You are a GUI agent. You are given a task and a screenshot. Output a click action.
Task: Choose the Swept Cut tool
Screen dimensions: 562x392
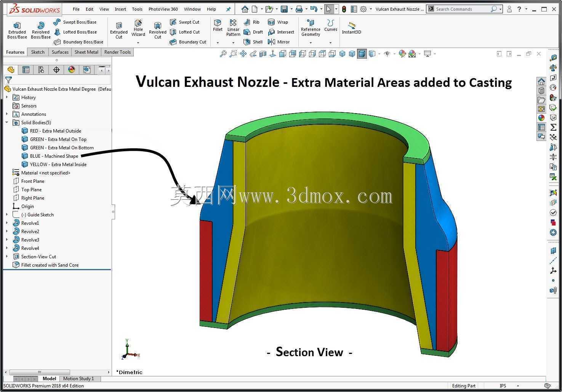pos(185,22)
